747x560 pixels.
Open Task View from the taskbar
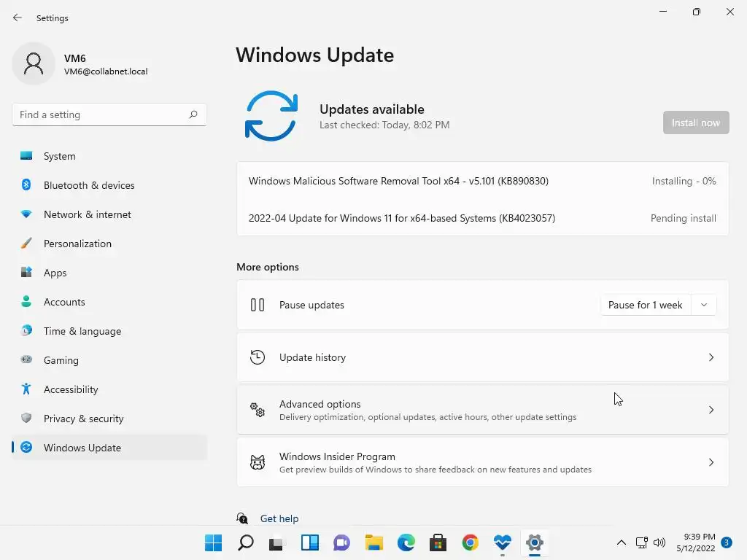tap(276, 542)
